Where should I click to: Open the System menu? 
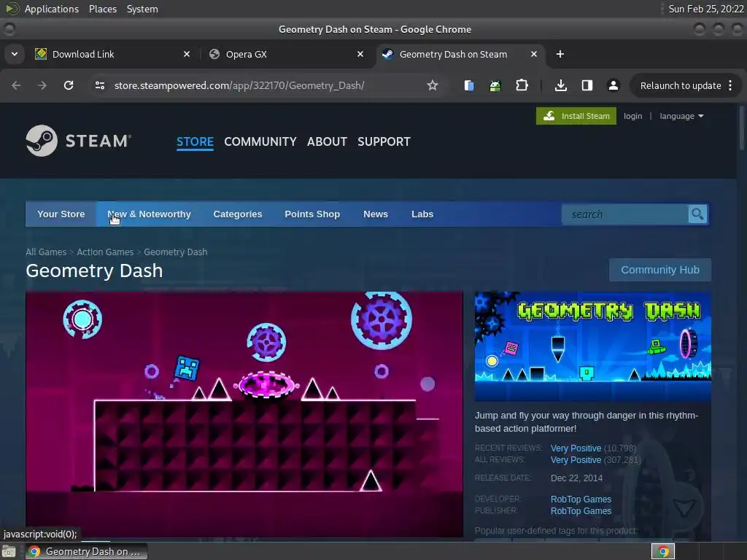pyautogui.click(x=142, y=9)
